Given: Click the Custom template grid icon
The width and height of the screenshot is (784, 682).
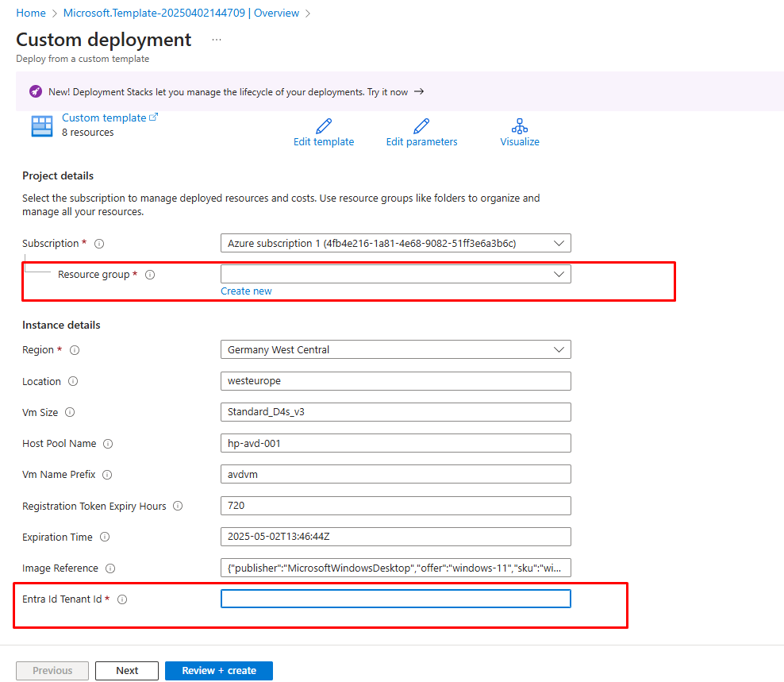Looking at the screenshot, I should point(42,126).
